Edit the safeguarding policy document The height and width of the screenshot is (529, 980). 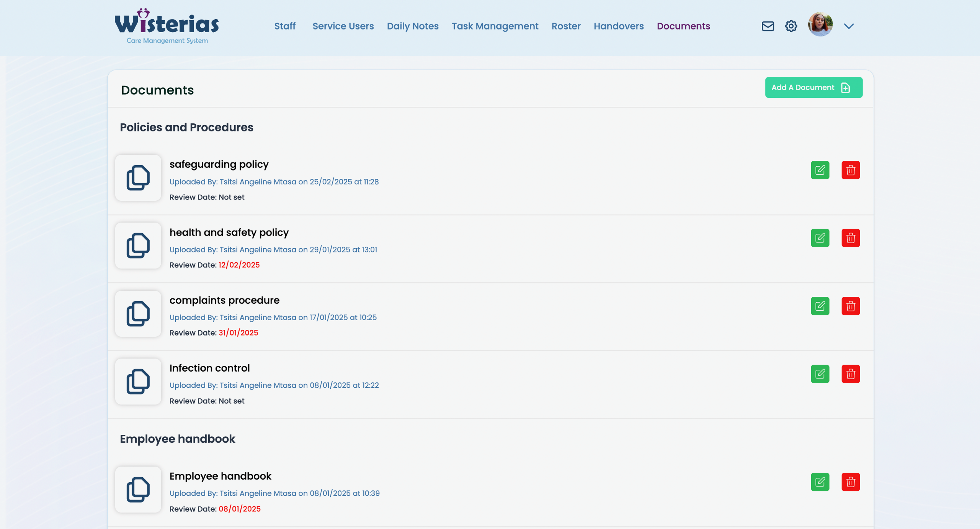(x=820, y=170)
